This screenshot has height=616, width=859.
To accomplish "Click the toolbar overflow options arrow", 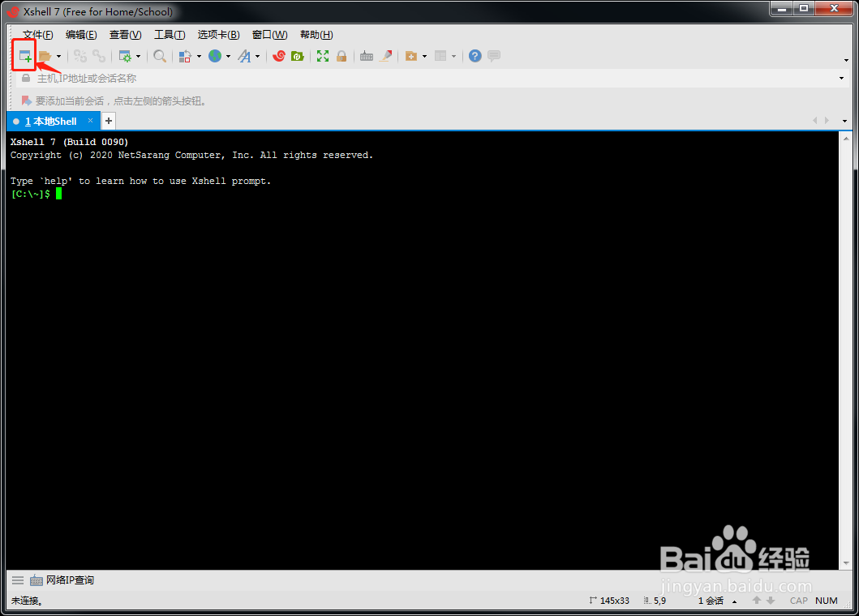I will [x=846, y=60].
